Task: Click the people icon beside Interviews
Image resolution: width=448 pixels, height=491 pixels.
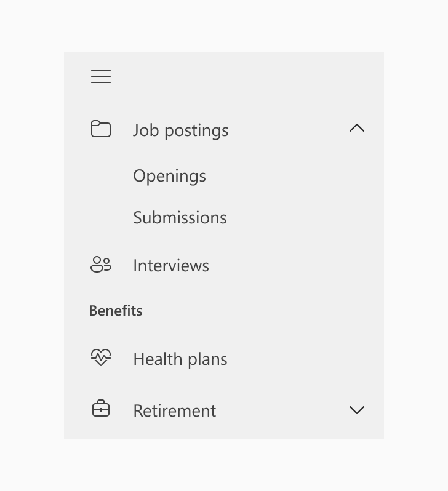Action: [101, 265]
